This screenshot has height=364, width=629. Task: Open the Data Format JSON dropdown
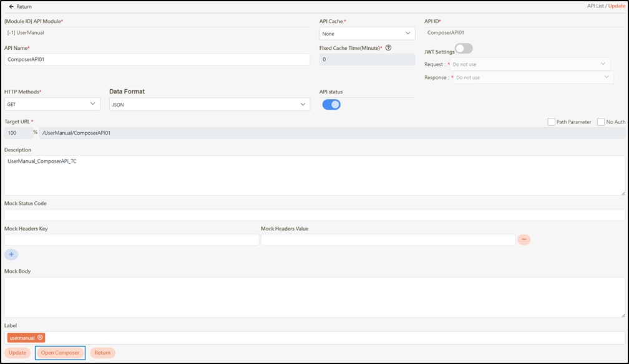tap(209, 105)
